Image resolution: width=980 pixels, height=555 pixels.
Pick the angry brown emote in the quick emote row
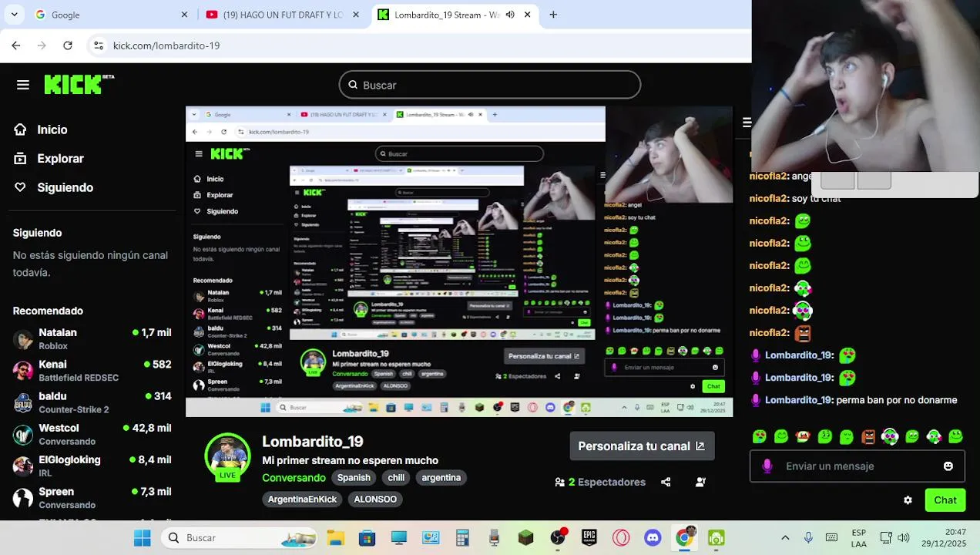pyautogui.click(x=868, y=437)
